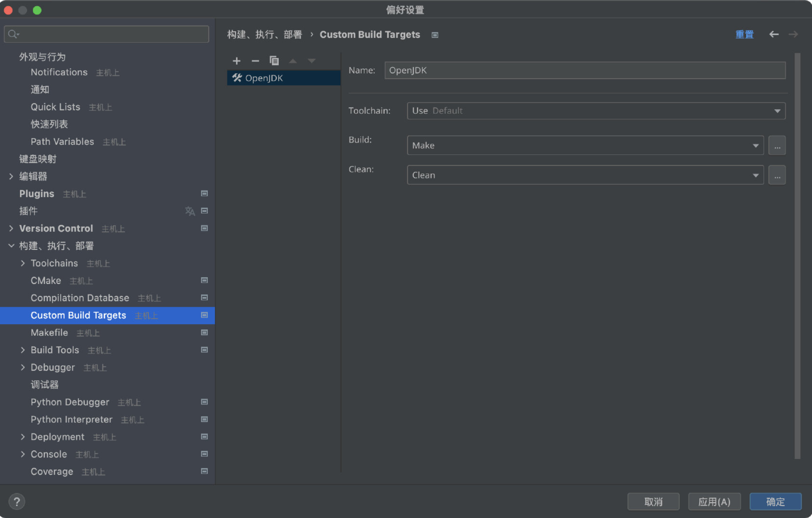
Task: Open the Build tool dropdown showing Make
Action: coord(585,145)
